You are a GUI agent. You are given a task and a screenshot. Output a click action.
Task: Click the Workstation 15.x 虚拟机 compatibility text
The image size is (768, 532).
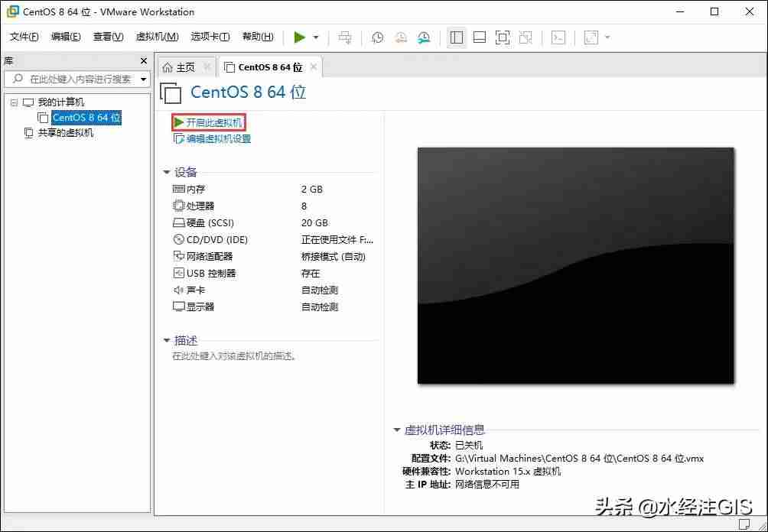[508, 472]
